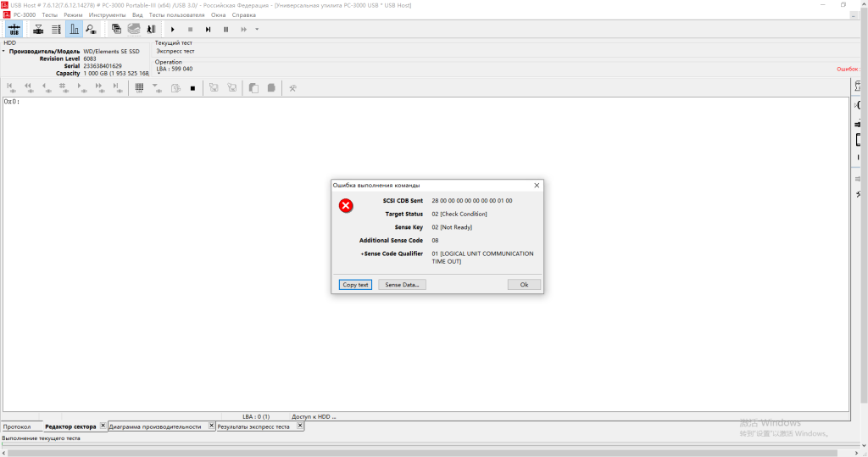Click the black stop square in sector toolbar
868x457 pixels.
192,87
